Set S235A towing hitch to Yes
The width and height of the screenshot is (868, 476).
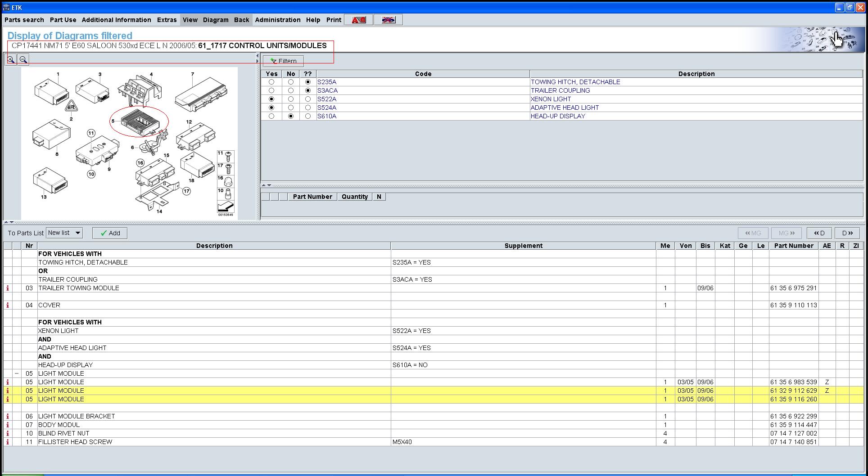(271, 82)
